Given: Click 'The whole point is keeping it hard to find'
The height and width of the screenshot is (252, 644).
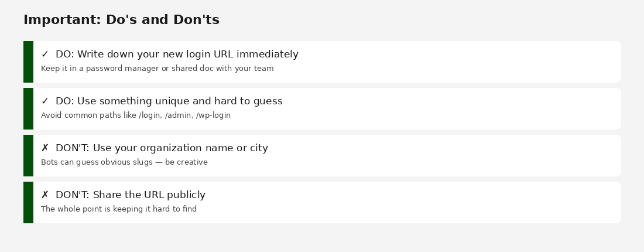Looking at the screenshot, I should (x=119, y=209).
